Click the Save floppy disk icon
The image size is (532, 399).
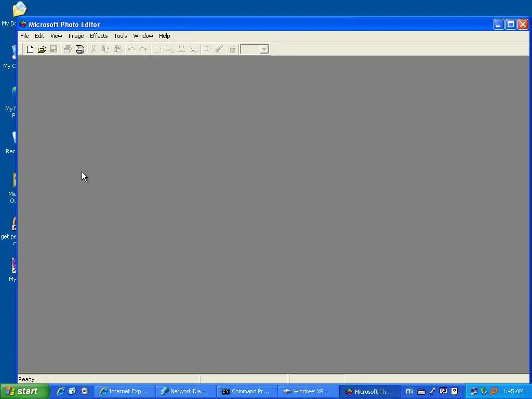click(54, 49)
